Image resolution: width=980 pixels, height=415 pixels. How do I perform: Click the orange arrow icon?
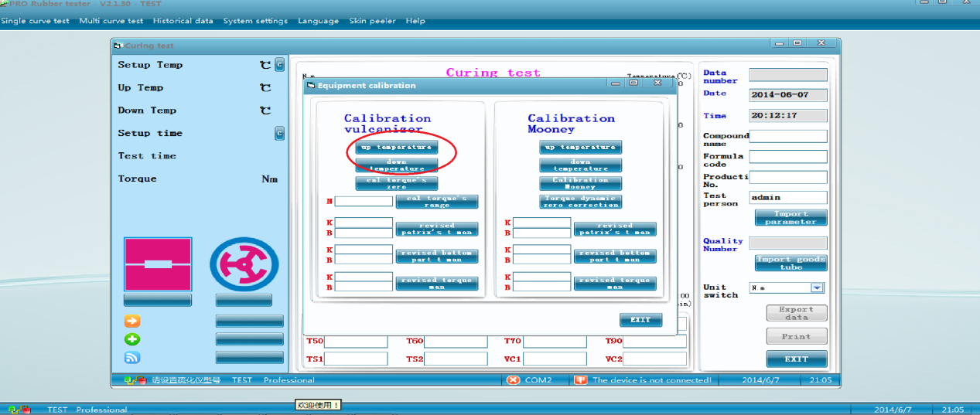[x=132, y=321]
